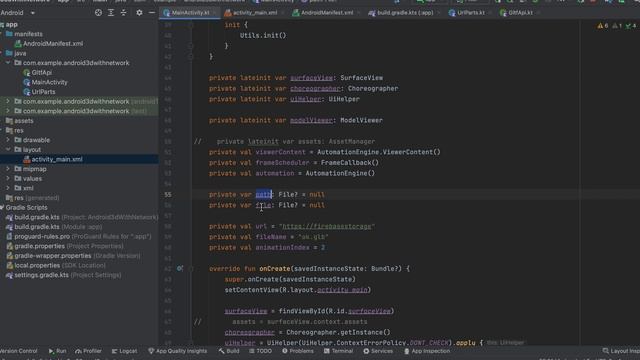Image resolution: width=640 pixels, height=360 pixels.
Task: Switch to the build.gradle.kts (:app) tab
Action: point(404,13)
